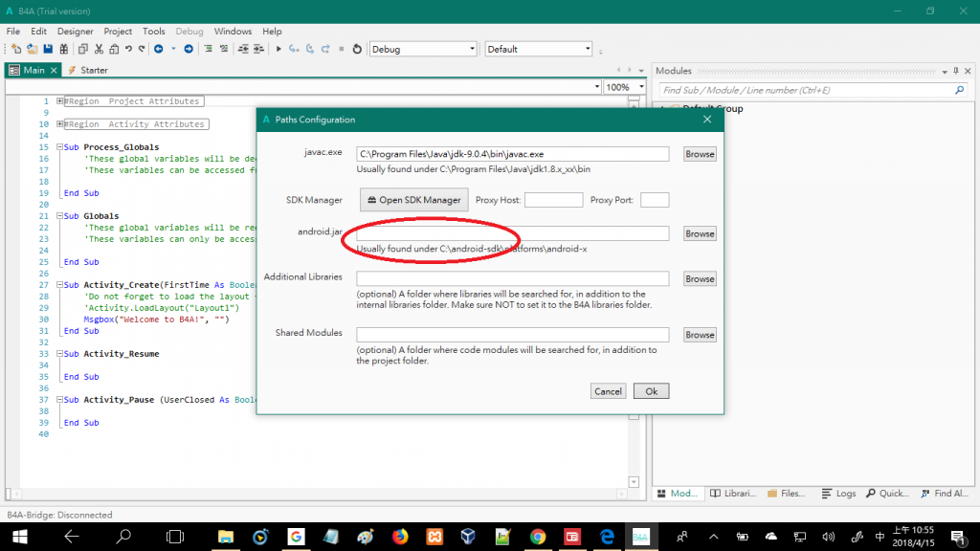Open Chrome from the taskbar
The height and width of the screenshot is (551, 980).
point(538,537)
